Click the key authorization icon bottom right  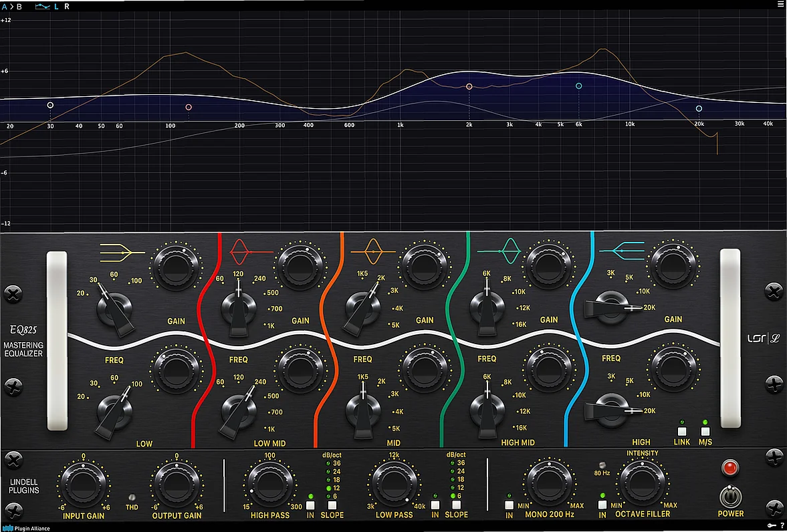coord(770,525)
